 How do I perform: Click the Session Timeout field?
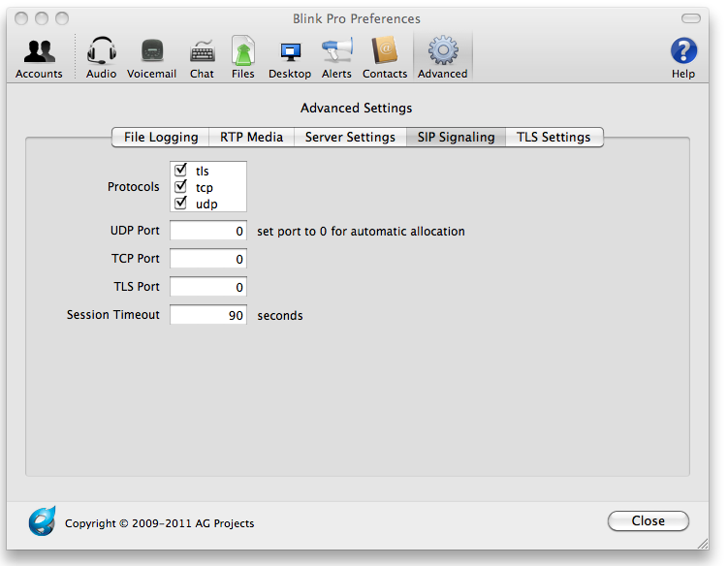pyautogui.click(x=208, y=315)
